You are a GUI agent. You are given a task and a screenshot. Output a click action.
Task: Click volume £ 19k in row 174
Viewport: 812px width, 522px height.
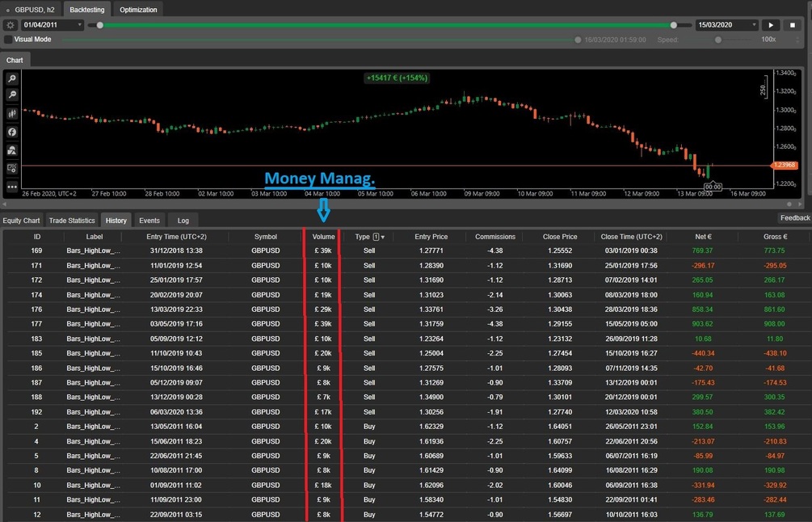click(323, 295)
